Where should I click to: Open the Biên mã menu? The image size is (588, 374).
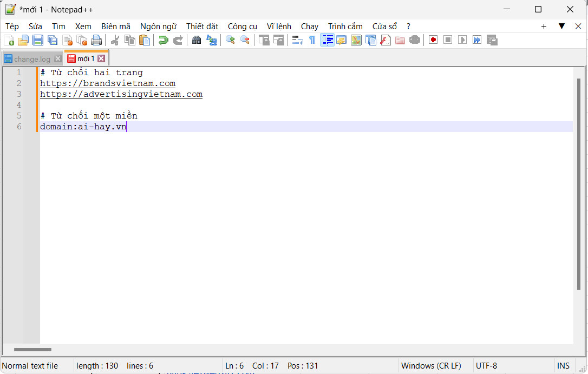[116, 27]
